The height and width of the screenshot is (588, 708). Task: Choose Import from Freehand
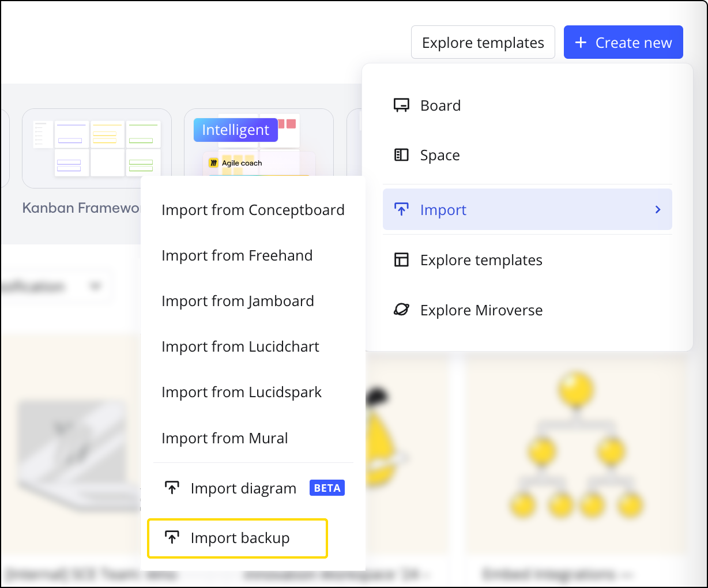(237, 255)
